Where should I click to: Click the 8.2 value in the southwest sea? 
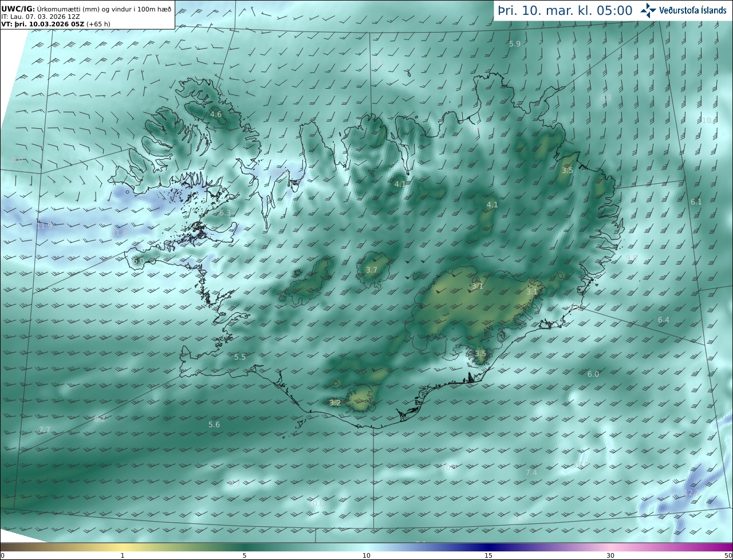[x=100, y=420]
